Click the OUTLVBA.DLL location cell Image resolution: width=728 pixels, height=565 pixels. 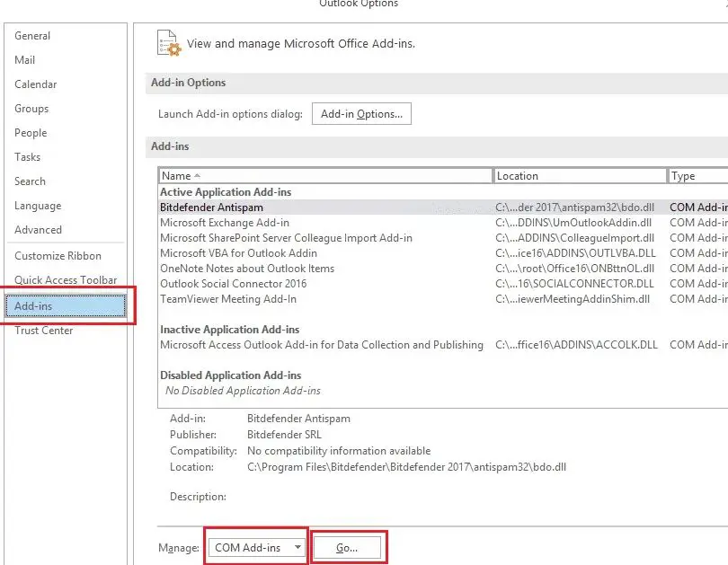point(576,253)
